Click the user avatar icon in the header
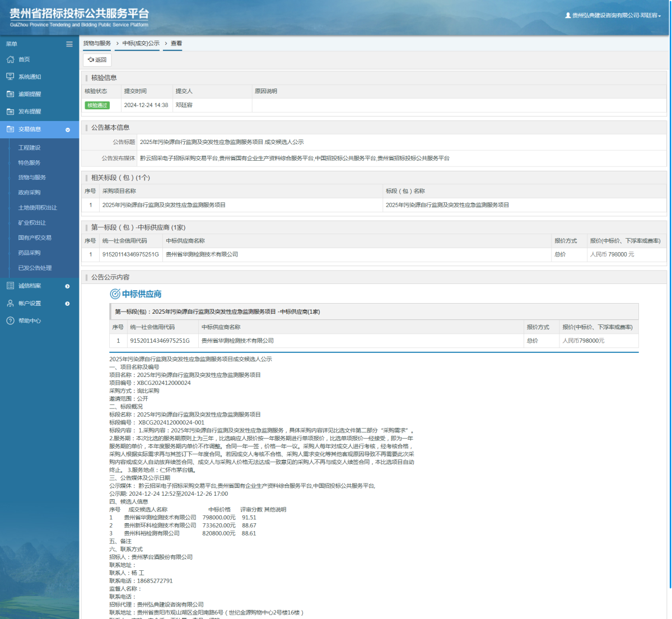The height and width of the screenshot is (619, 672). pos(568,16)
